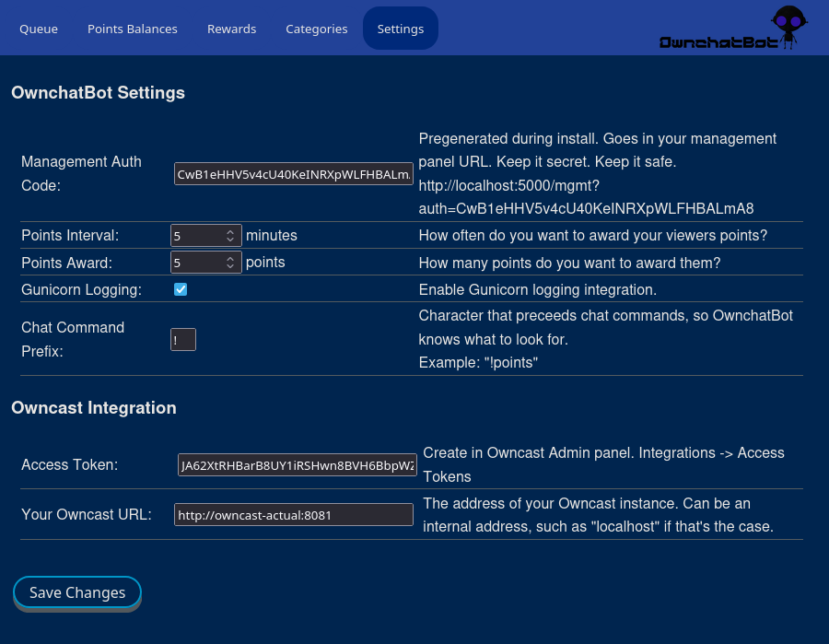Disable the Gunicorn Logging checkbox
Screen dimensions: 829x644
click(x=181, y=289)
